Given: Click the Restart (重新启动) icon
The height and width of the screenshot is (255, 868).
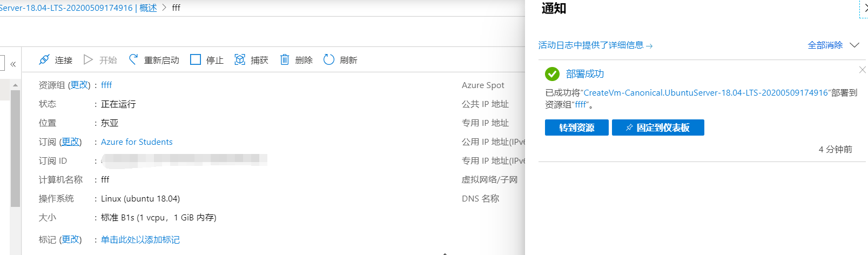Looking at the screenshot, I should (x=133, y=59).
